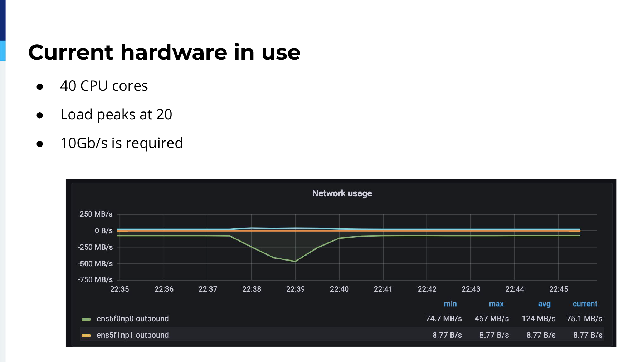Click the '-250 MB/s' y-axis label
The width and height of the screenshot is (644, 362).
[x=95, y=247]
